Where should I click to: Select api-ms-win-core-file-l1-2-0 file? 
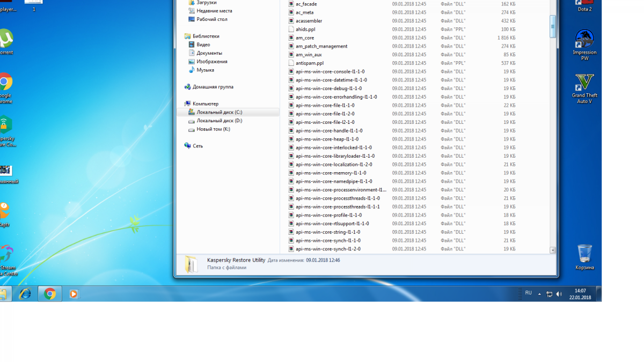point(325,114)
